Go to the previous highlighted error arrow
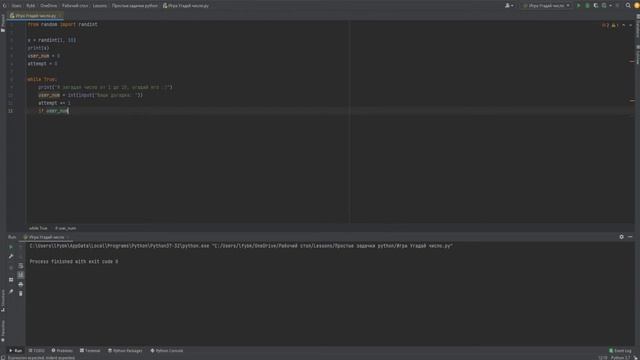 coord(624,25)
